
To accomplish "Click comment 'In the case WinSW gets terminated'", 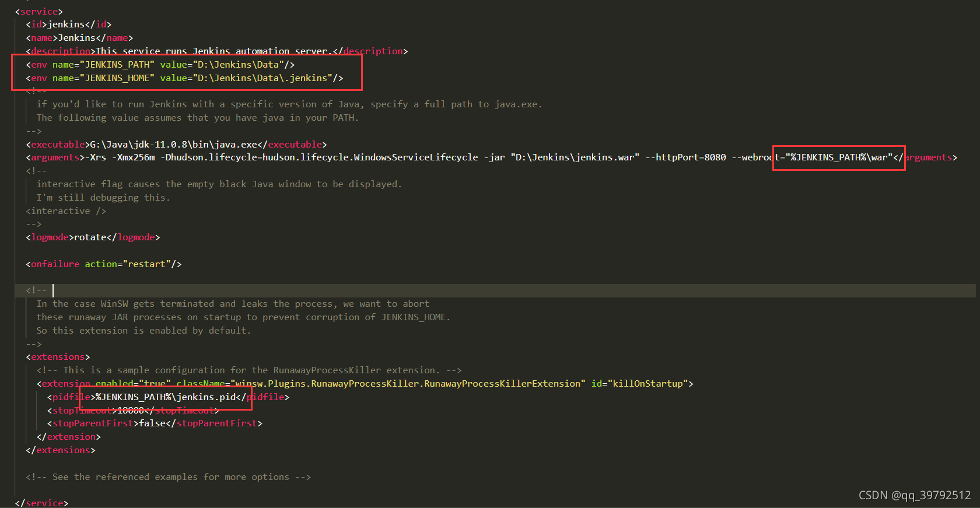I will [233, 304].
